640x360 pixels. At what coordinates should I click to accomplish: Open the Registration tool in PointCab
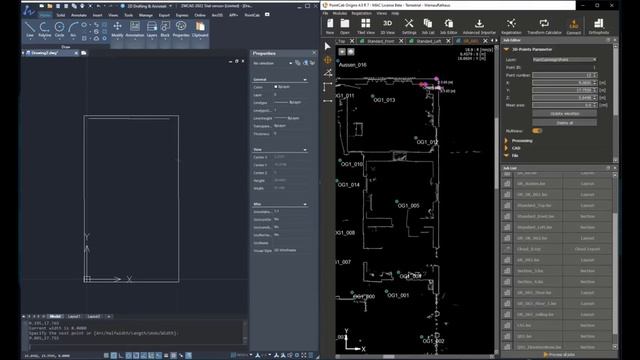pos(511,27)
